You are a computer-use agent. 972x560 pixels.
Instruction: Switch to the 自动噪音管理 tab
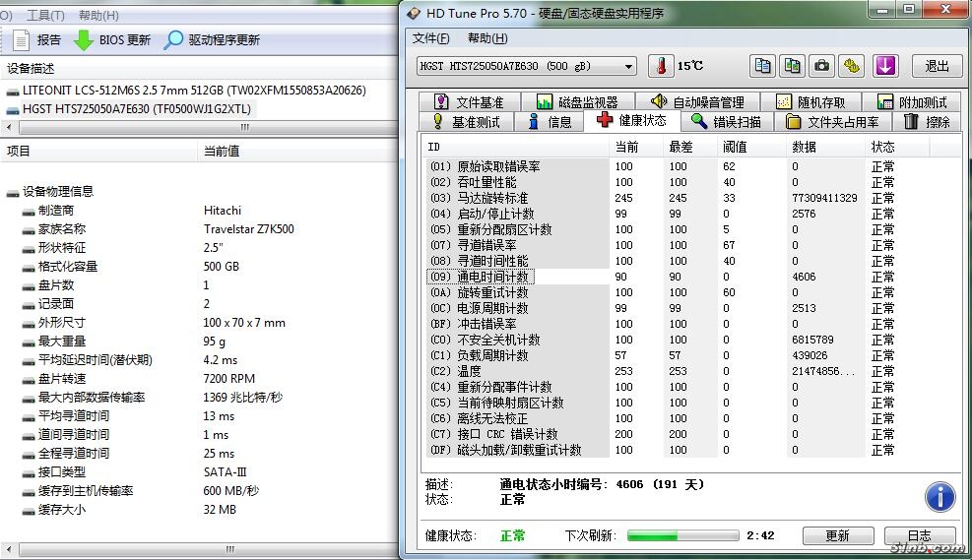coord(697,102)
